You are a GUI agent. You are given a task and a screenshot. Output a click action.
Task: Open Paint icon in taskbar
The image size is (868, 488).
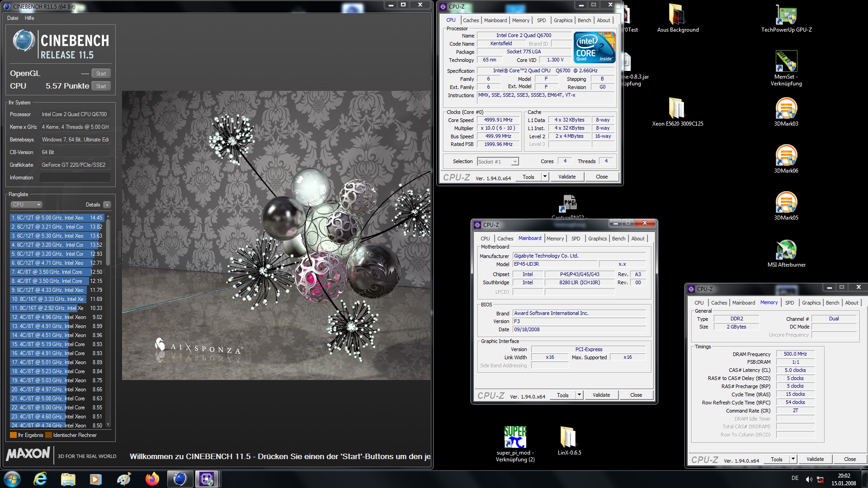[124, 479]
